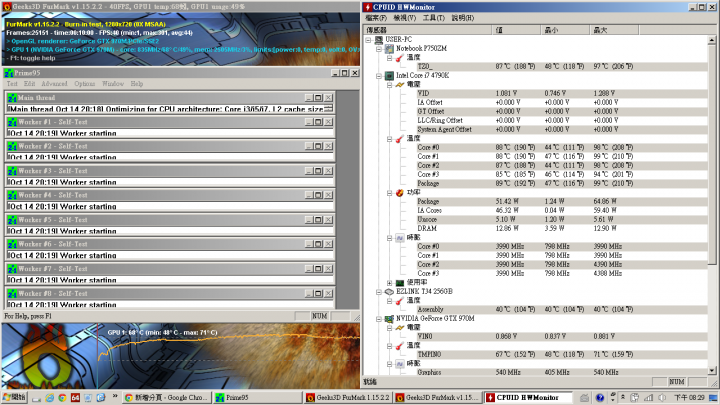Show desktop using the taskbar corner icon
The width and height of the screenshot is (720, 405).
click(713, 398)
